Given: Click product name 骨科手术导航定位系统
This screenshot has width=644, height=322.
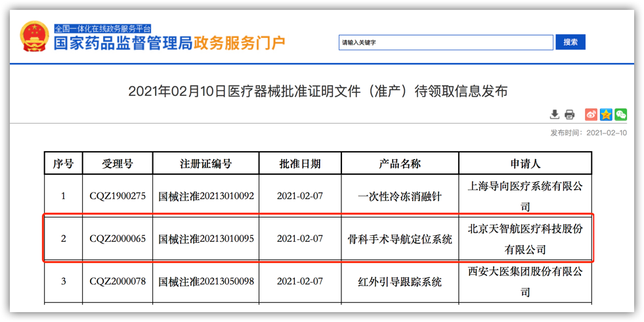Looking at the screenshot, I should (400, 239).
